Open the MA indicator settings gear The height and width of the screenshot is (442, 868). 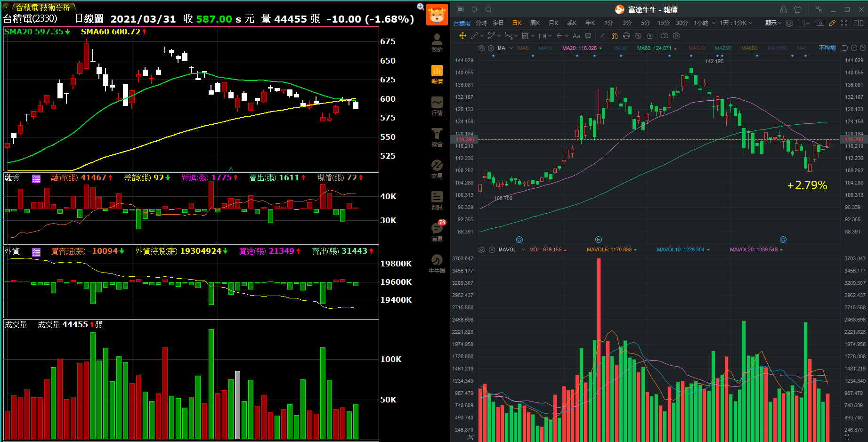[x=481, y=48]
